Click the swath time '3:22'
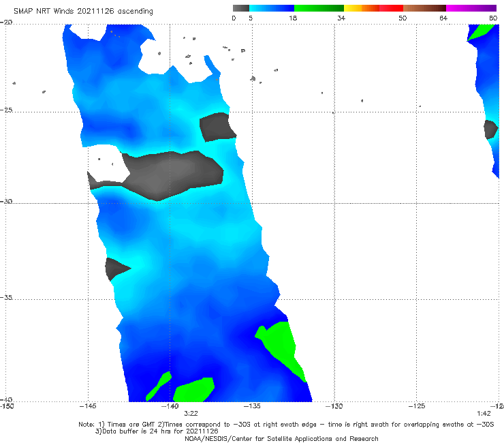This screenshot has width=504, height=443. [191, 414]
